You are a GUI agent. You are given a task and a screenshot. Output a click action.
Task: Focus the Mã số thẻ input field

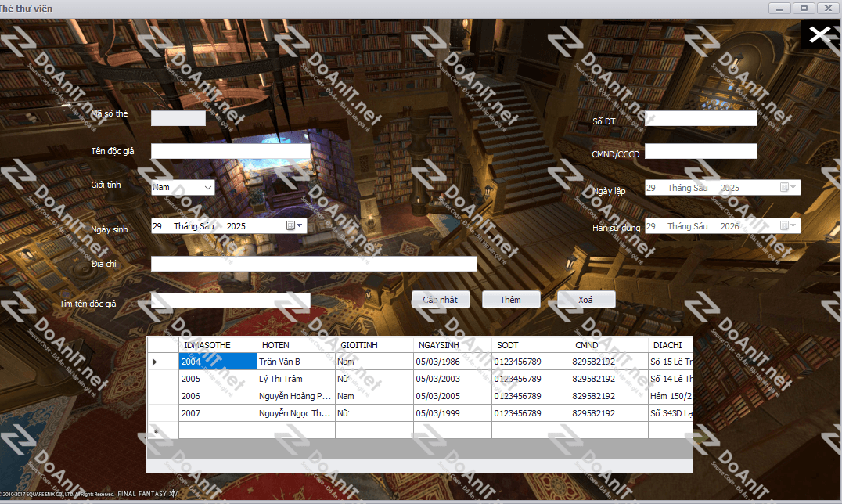178,118
